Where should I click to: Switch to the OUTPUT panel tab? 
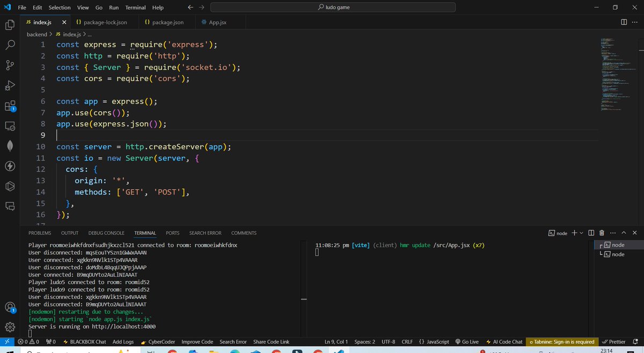70,233
